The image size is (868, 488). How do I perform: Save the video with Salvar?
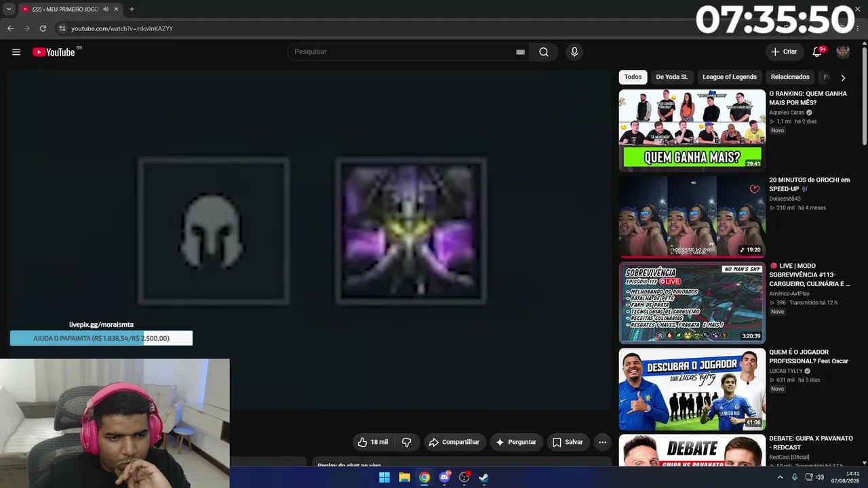point(568,442)
